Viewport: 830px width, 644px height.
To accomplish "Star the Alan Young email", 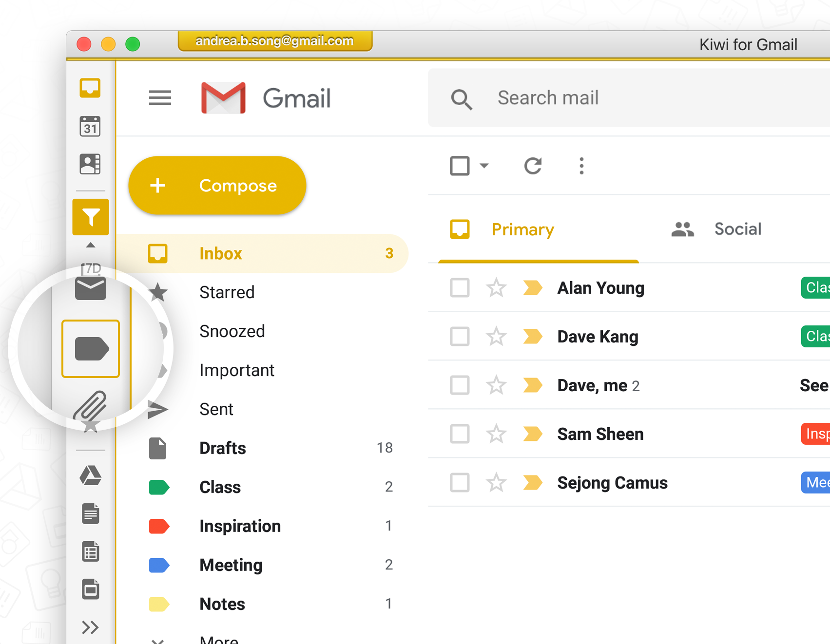I will (x=496, y=287).
